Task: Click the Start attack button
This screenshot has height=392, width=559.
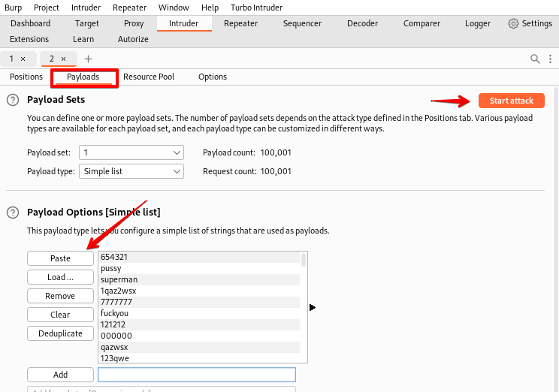Action: (x=511, y=101)
